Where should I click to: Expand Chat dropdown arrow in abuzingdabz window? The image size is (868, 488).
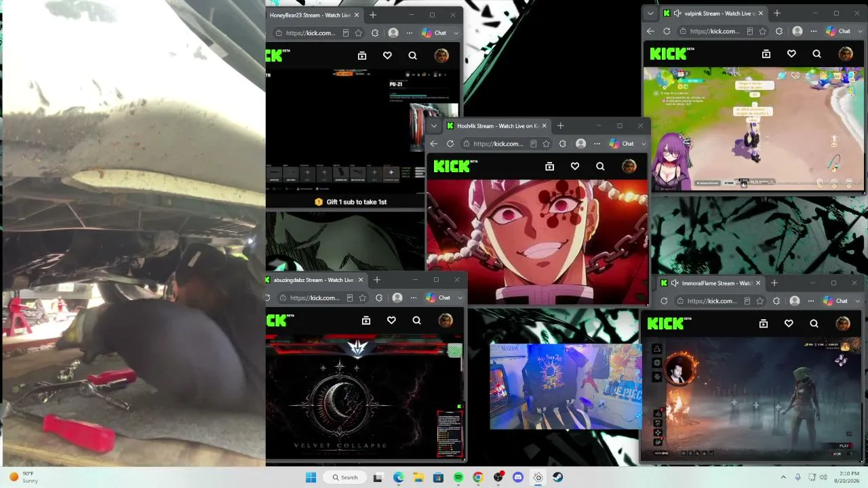pyautogui.click(x=460, y=298)
